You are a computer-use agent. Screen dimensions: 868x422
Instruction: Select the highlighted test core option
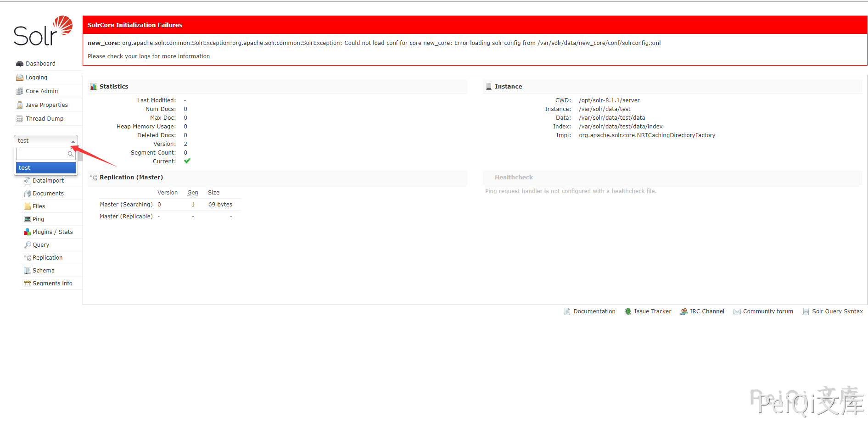point(46,168)
